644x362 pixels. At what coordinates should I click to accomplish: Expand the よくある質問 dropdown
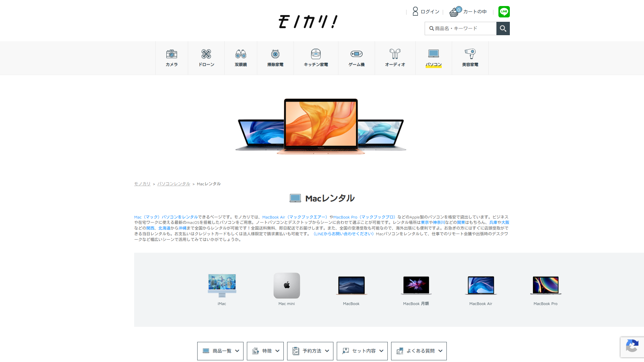coord(419,351)
